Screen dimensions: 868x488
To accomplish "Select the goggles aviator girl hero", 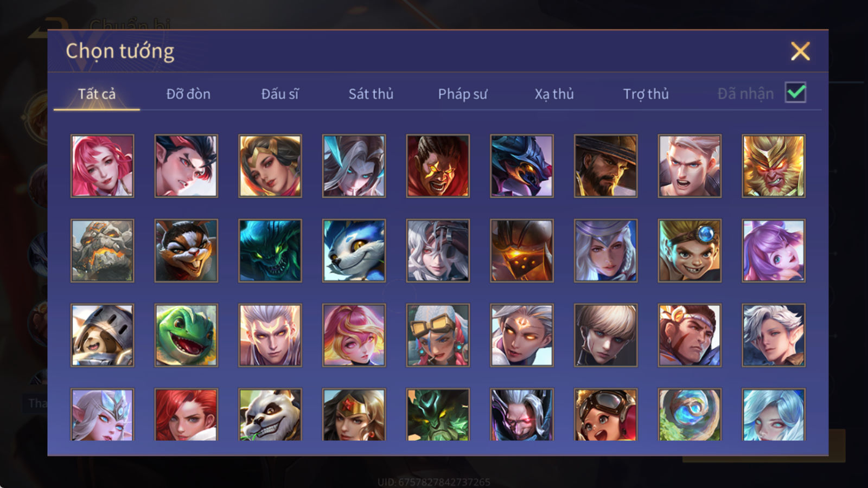I will point(605,414).
